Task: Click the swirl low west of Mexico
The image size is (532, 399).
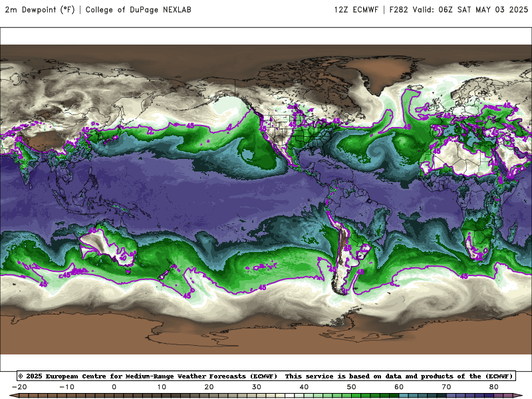Action: click(x=247, y=154)
